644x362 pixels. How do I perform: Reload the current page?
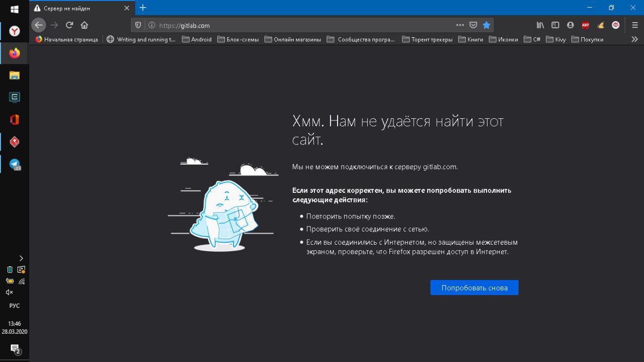(x=69, y=25)
